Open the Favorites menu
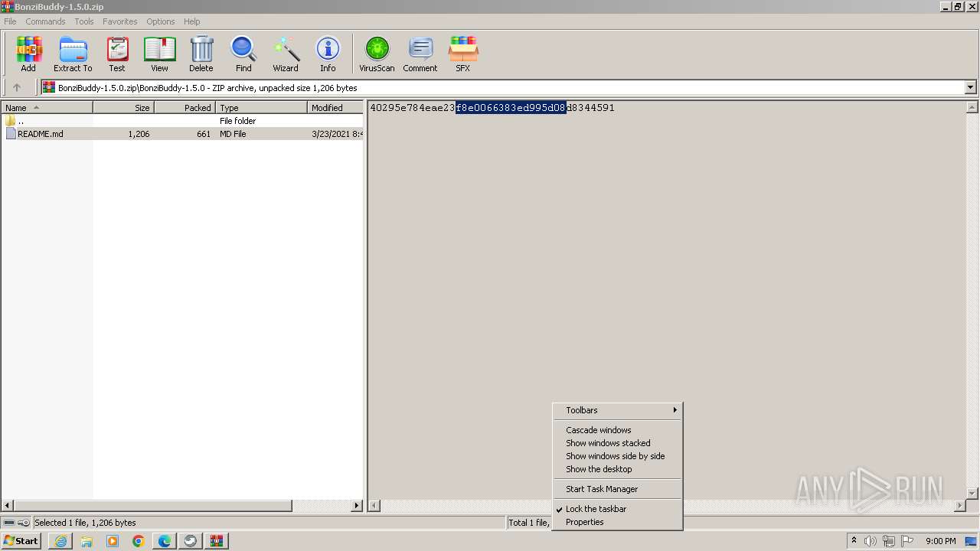 [x=120, y=21]
